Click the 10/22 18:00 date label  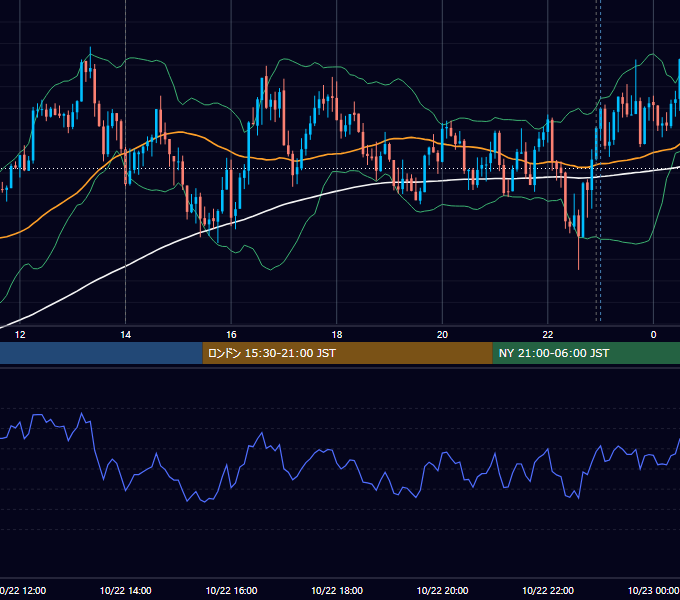pos(337,590)
